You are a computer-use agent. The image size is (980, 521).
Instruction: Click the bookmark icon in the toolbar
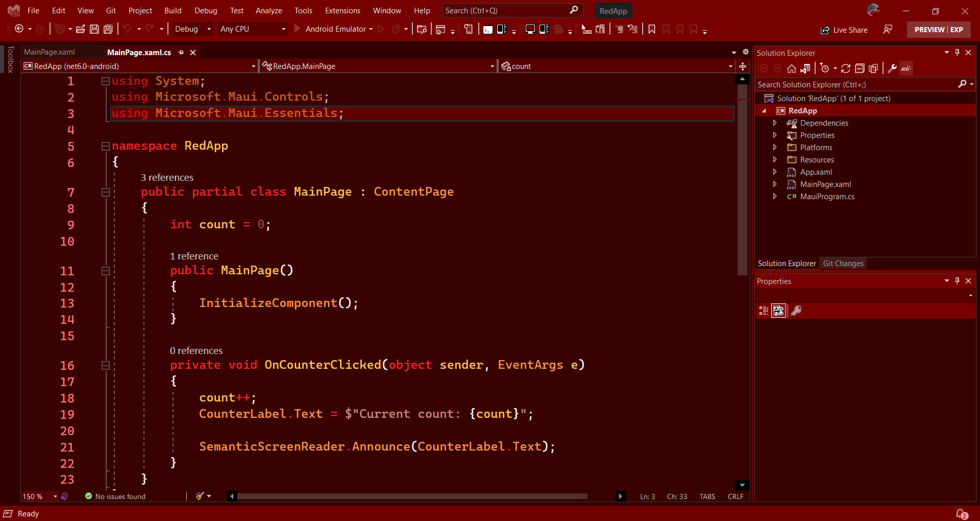pyautogui.click(x=652, y=29)
